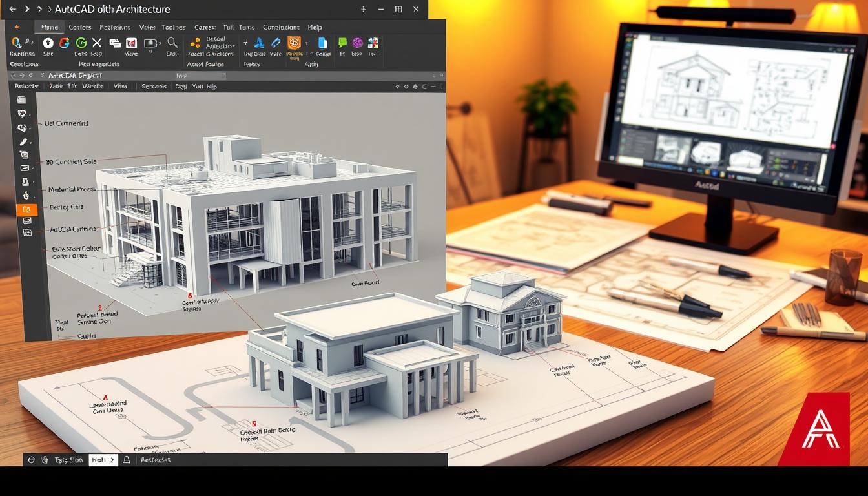Open the orange Browser icon in the ribbon
The image size is (868, 496).
click(x=294, y=43)
